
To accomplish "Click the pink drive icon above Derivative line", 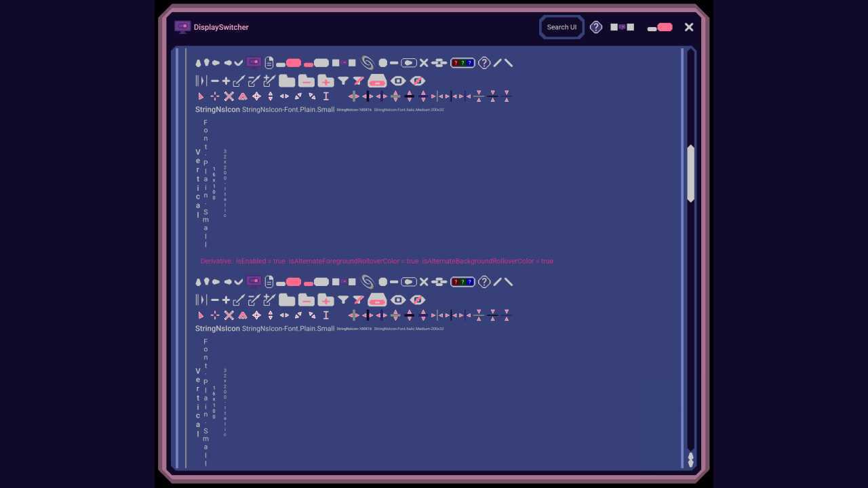I will (x=377, y=81).
